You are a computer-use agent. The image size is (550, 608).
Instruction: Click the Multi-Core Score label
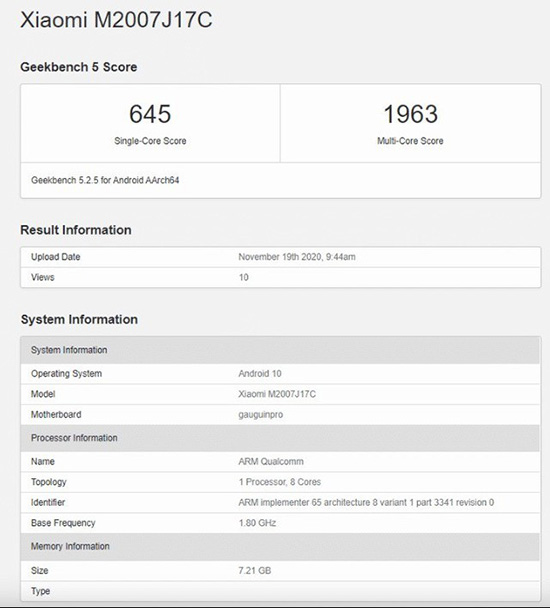click(410, 141)
